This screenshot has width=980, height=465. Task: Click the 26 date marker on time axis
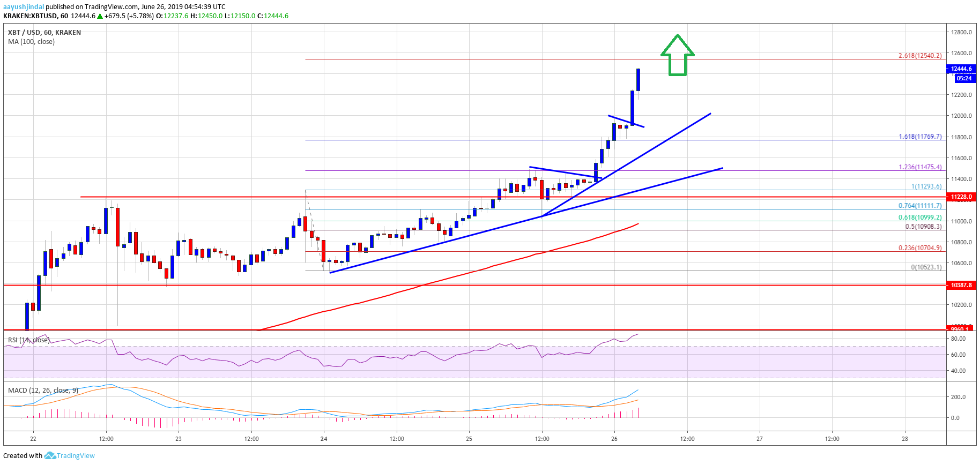(x=614, y=439)
